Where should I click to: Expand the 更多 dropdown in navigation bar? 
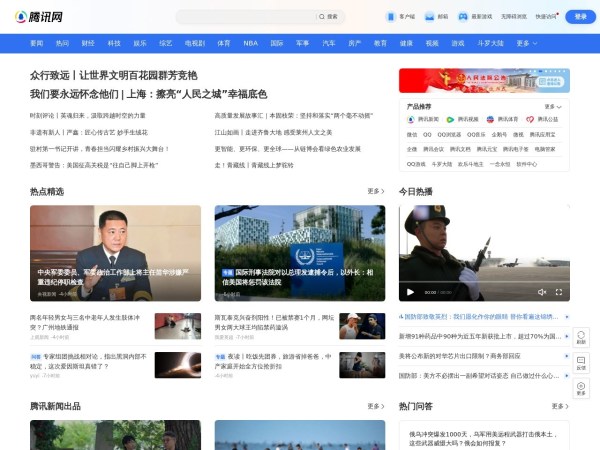click(x=525, y=43)
